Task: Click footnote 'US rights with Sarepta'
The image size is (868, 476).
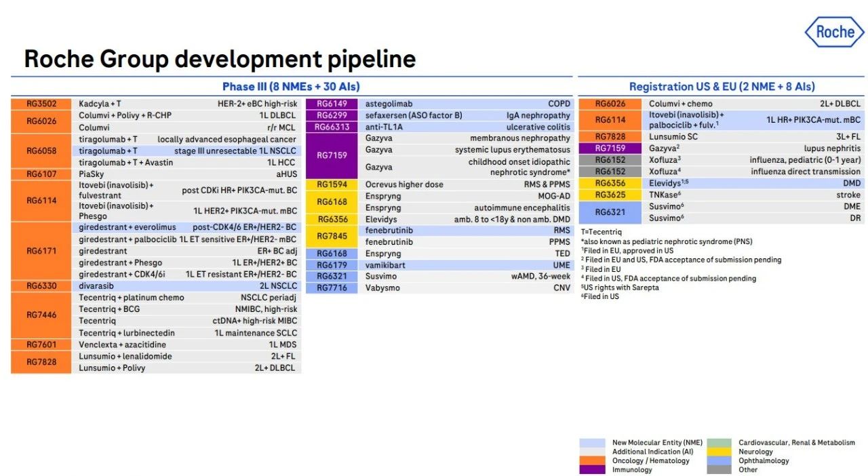Action: pyautogui.click(x=620, y=287)
